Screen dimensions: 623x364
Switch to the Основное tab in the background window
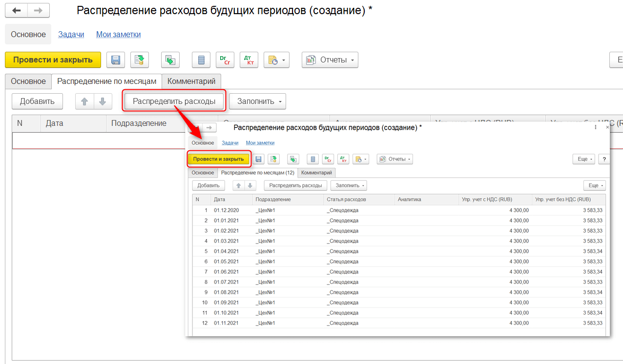[x=28, y=81]
